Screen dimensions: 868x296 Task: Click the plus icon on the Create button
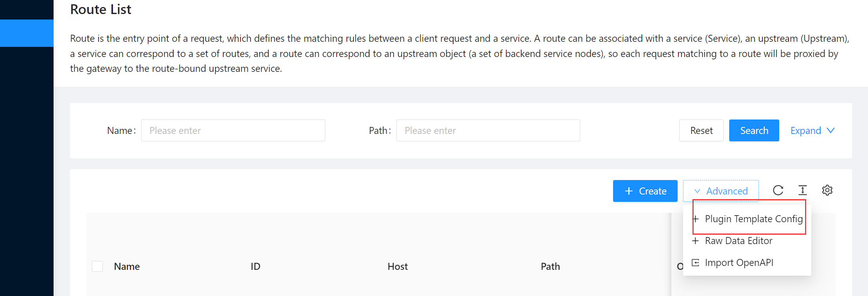point(629,191)
